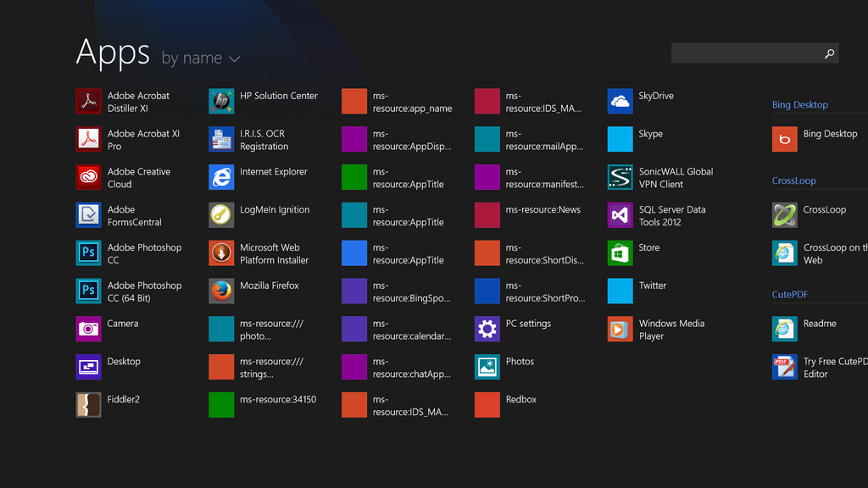Open the 'ms-resource:///strings...' label

272,368
